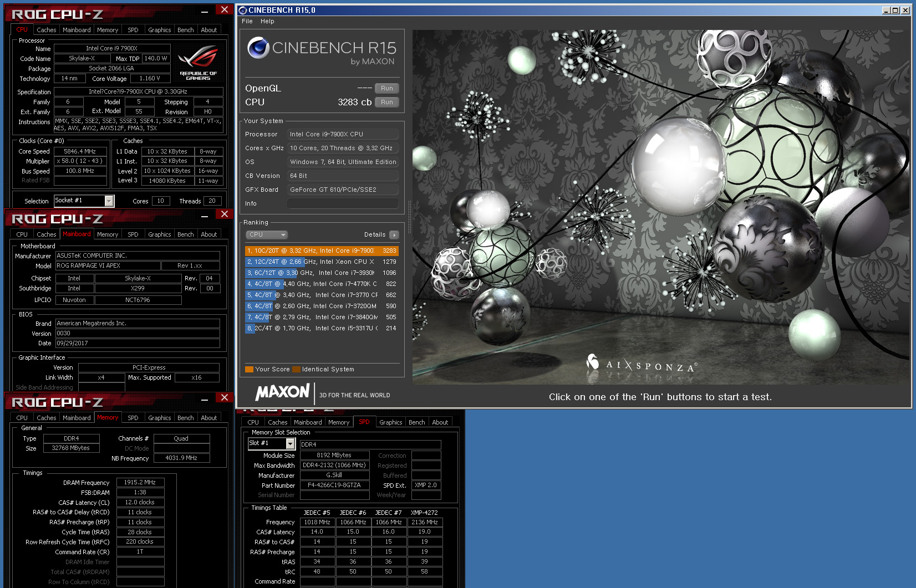Open the Details arrow in Ranking
The width and height of the screenshot is (916, 588).
coord(394,235)
